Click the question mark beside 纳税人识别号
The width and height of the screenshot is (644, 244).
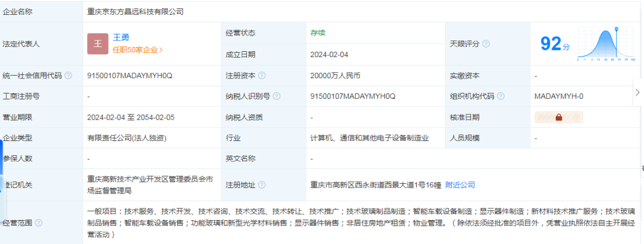click(277, 96)
